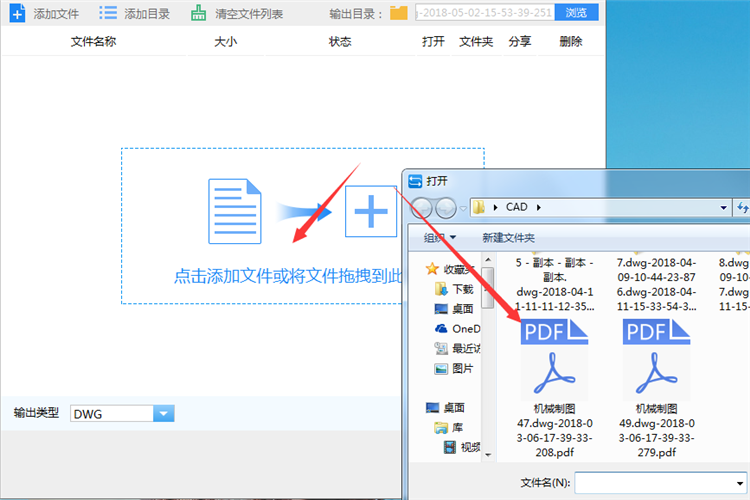Click the Folder column header
The height and width of the screenshot is (500, 750).
pos(476,42)
